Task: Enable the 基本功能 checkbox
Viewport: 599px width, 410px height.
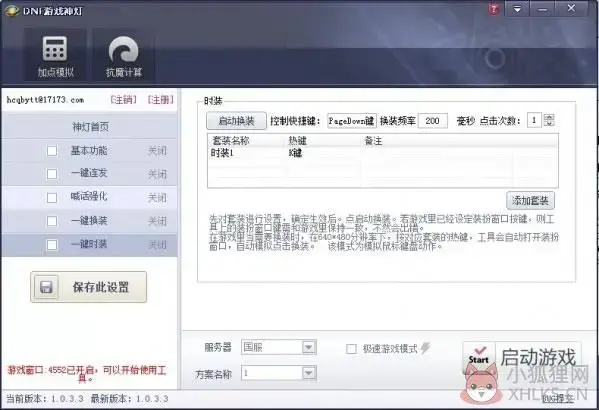Action: [x=52, y=151]
